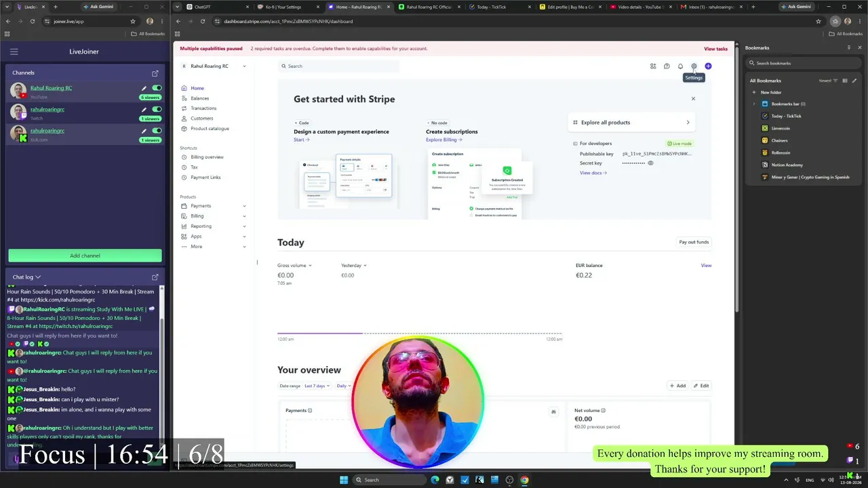Click the Explore Billing link

(x=443, y=140)
